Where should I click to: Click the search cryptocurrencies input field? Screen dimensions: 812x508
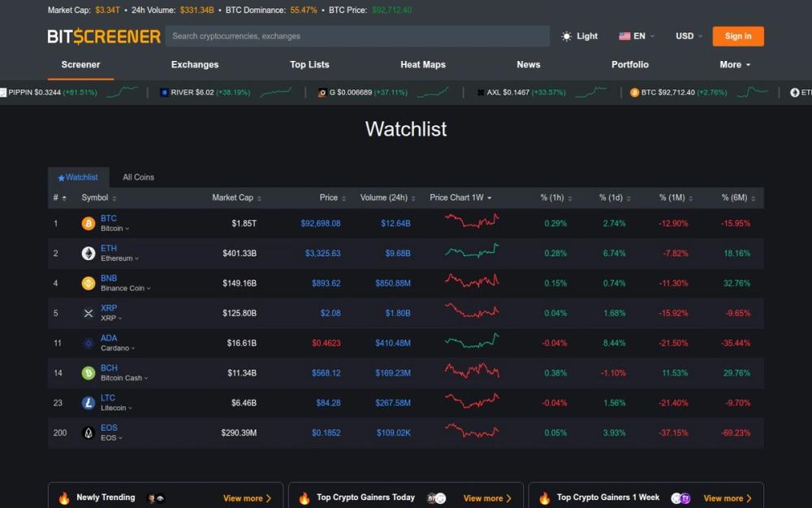[357, 37]
